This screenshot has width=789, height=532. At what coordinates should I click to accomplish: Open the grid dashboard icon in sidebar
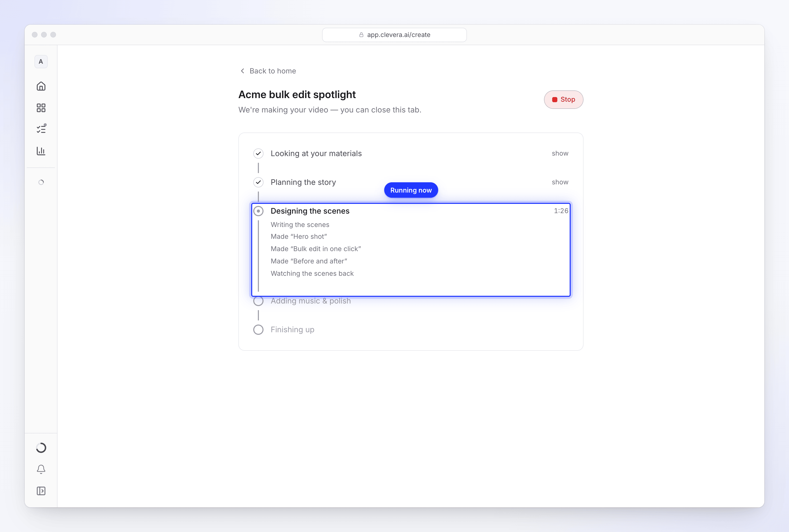coord(41,108)
